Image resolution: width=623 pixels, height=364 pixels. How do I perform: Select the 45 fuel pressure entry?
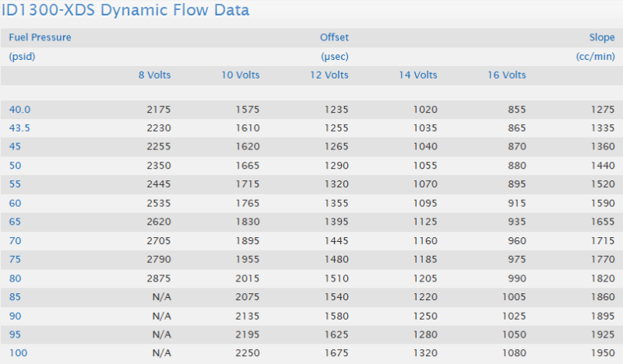coord(16,147)
